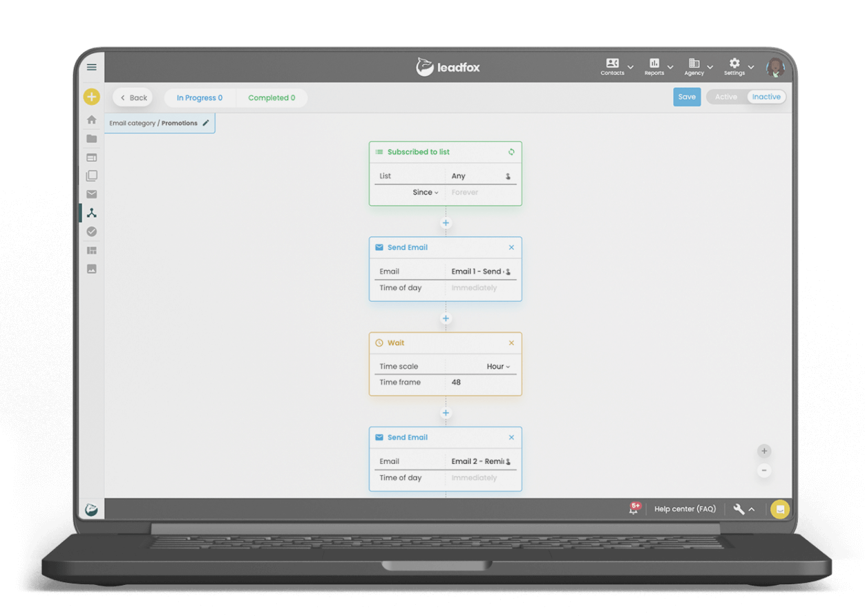Save the automation
Image resolution: width=865 pixels, height=616 pixels.
click(687, 97)
